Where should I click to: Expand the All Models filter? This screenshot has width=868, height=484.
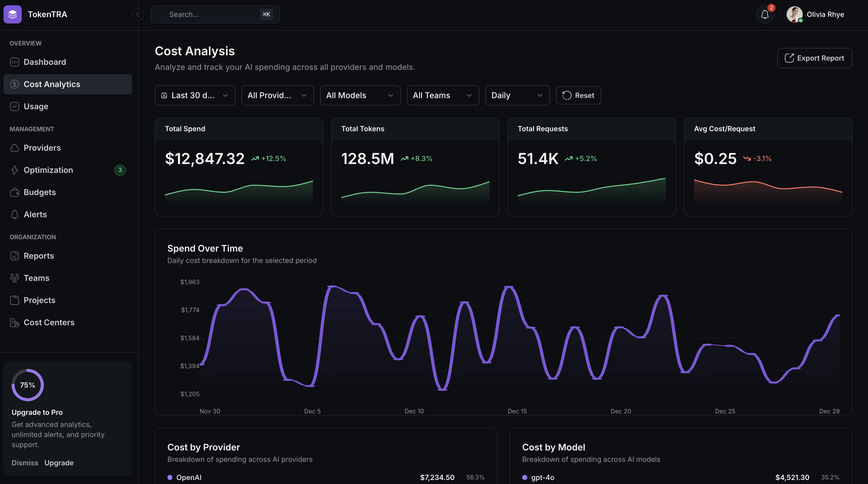[360, 95]
